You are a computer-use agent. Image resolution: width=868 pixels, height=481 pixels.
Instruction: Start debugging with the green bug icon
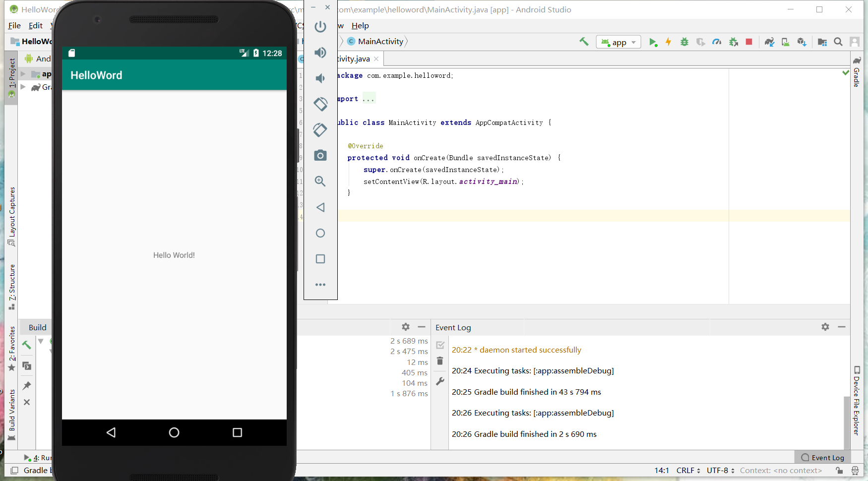(x=684, y=42)
